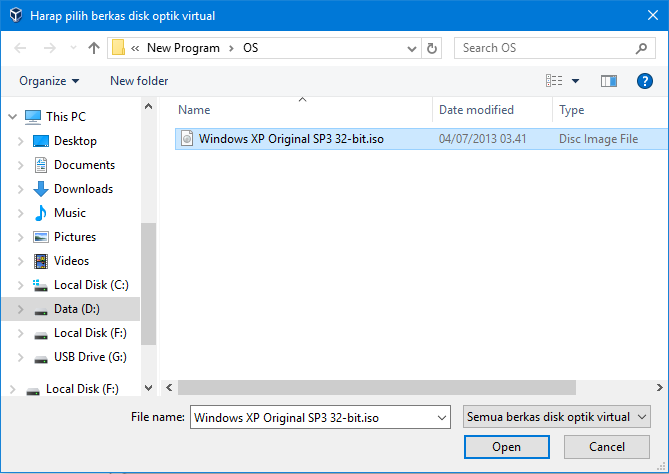Click horizontal scrollbar left arrow
Screen dimensions: 669x474
[169, 388]
